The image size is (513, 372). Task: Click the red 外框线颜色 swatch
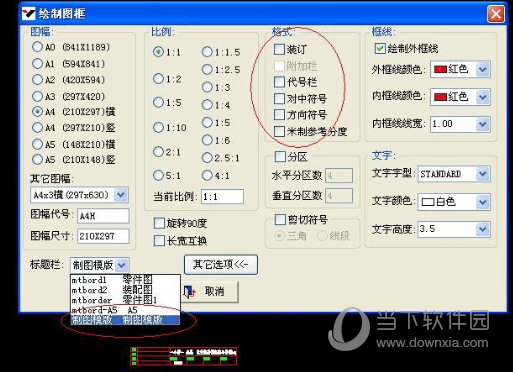[x=440, y=69]
